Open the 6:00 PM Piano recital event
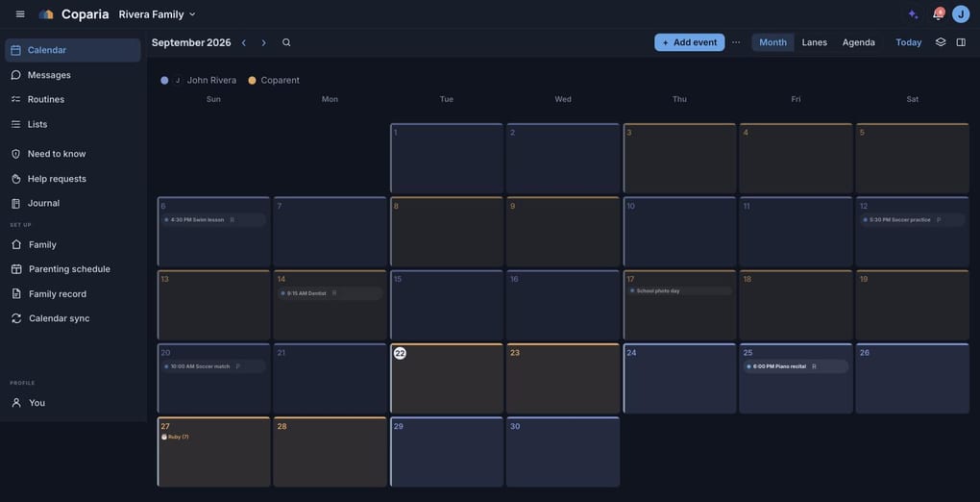 (796, 366)
